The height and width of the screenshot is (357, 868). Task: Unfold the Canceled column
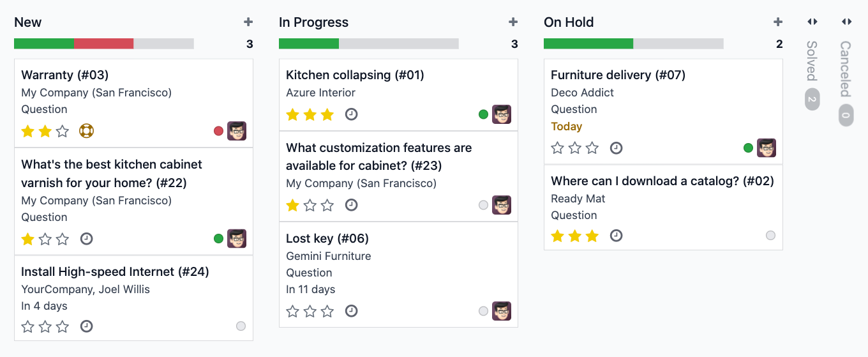coord(846,22)
